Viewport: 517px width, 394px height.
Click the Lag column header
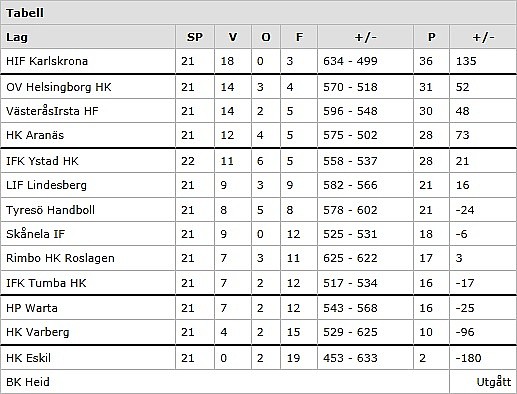tap(17, 37)
